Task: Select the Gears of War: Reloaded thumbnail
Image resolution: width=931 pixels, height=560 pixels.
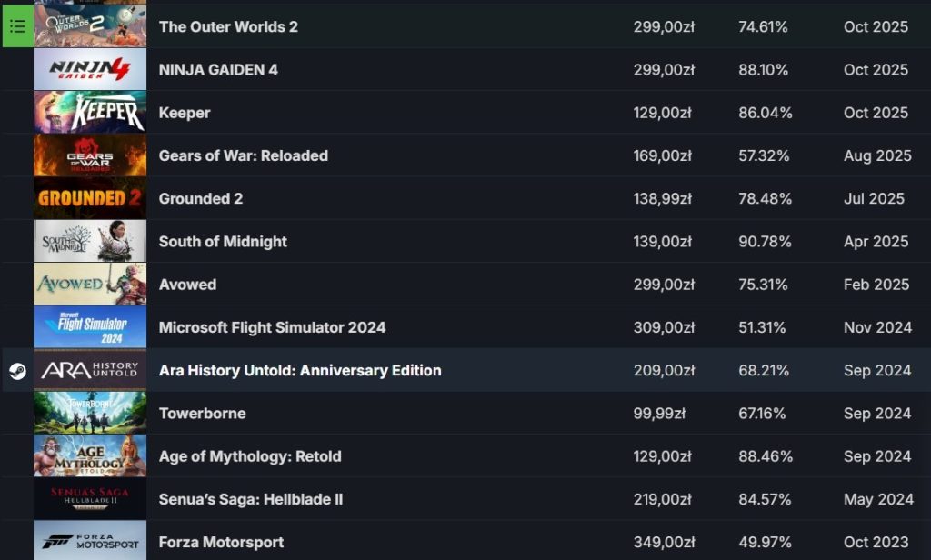Action: pos(90,155)
